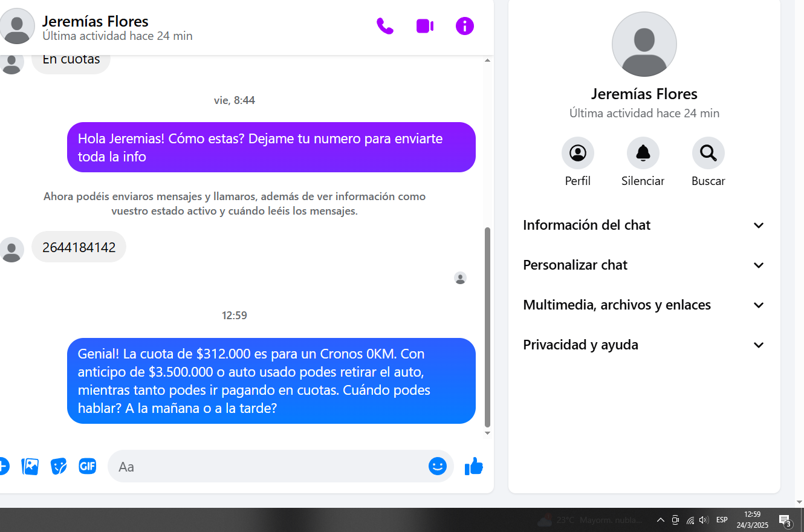View Jeremías Flores's profile via Perfil icon
The width and height of the screenshot is (804, 532).
point(578,153)
